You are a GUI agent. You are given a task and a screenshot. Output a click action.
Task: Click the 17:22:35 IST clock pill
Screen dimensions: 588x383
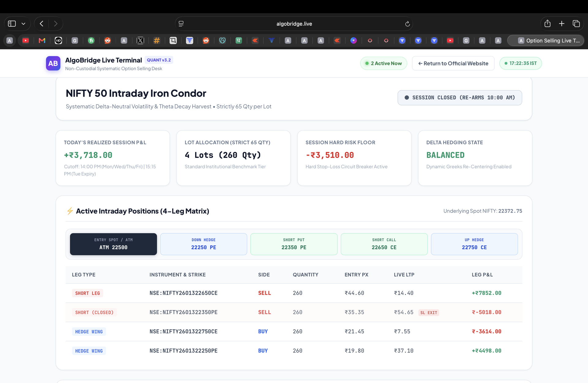pos(520,63)
